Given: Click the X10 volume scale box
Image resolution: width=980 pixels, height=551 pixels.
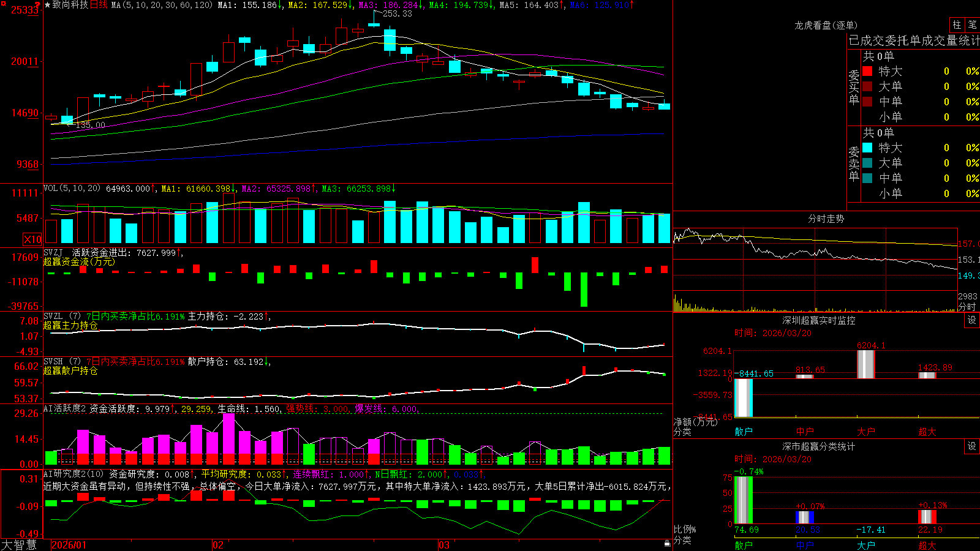Looking at the screenshot, I should [x=32, y=239].
